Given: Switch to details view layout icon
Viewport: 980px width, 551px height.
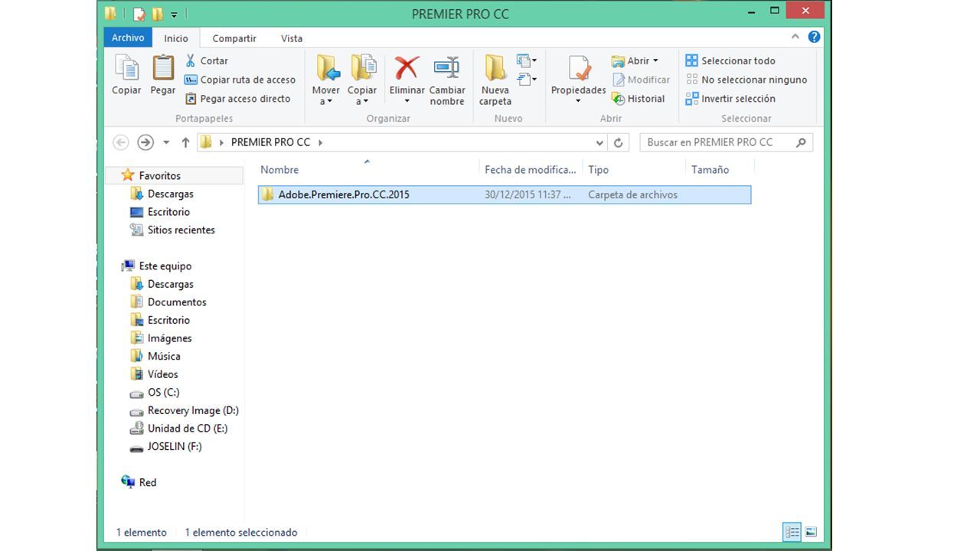Looking at the screenshot, I should (792, 532).
